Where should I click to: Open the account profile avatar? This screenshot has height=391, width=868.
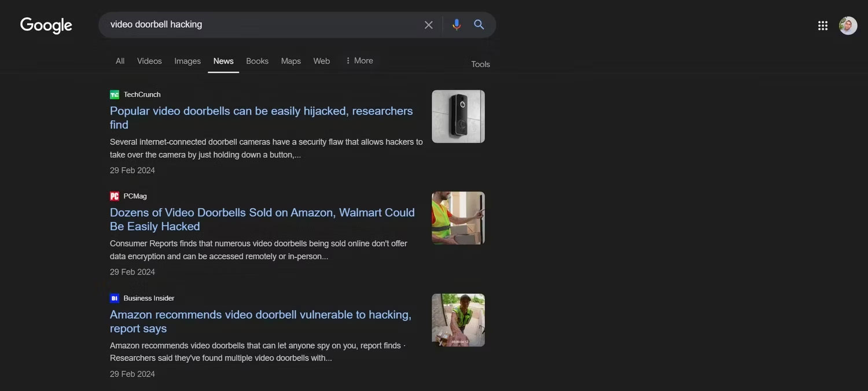(848, 25)
